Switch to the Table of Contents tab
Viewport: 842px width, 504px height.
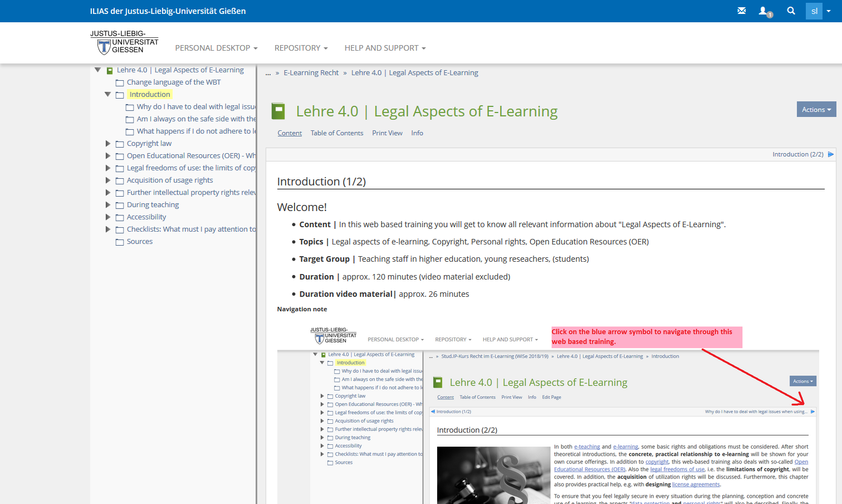pos(336,133)
